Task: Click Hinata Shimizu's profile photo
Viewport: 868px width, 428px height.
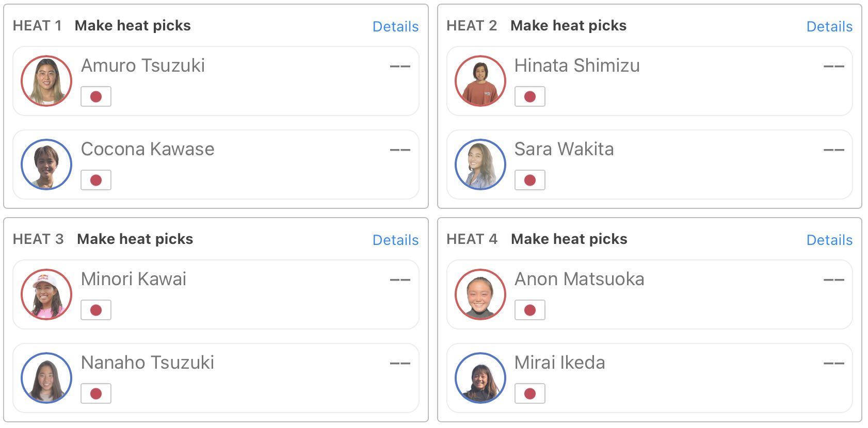Action: click(x=480, y=81)
